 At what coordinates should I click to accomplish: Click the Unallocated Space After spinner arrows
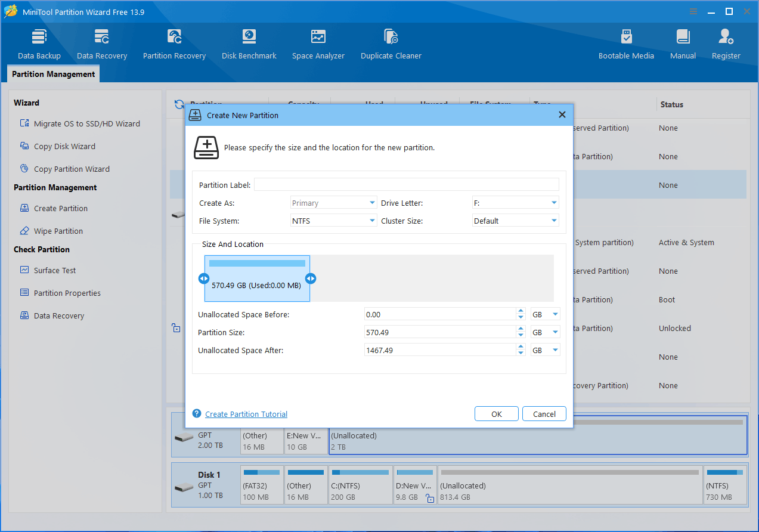[521, 350]
